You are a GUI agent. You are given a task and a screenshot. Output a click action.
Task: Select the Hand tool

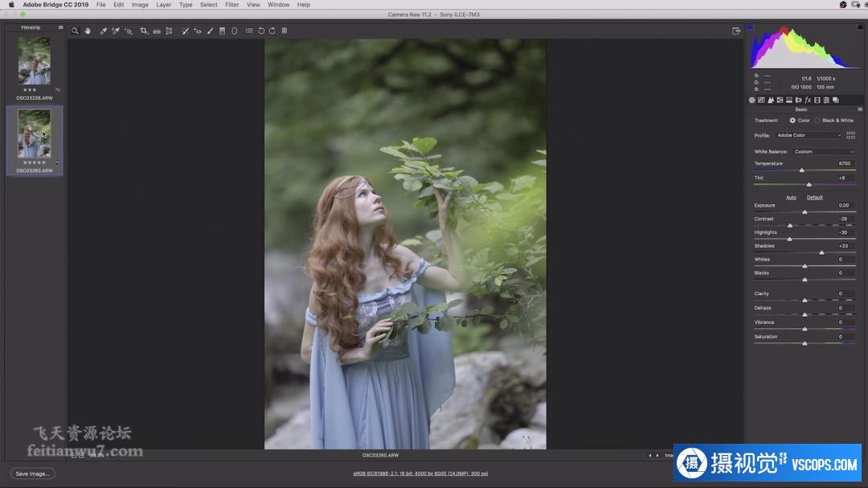tap(88, 31)
